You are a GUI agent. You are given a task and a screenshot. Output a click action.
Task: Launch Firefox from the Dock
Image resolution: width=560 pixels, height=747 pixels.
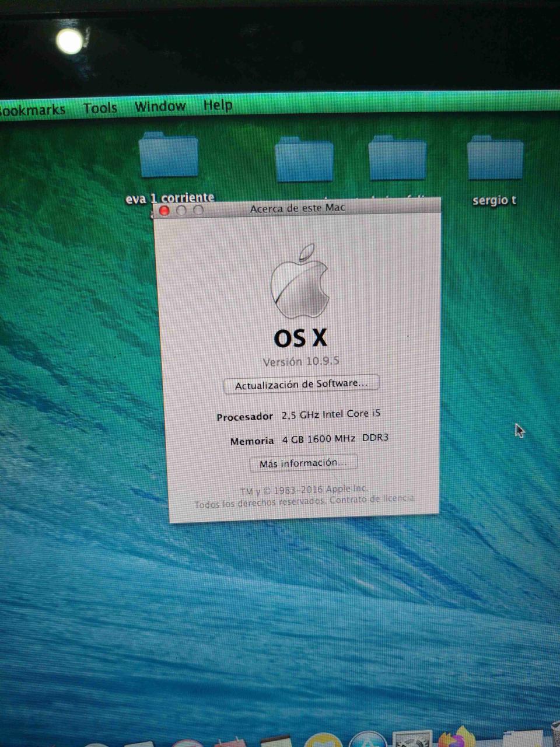pyautogui.click(x=456, y=736)
